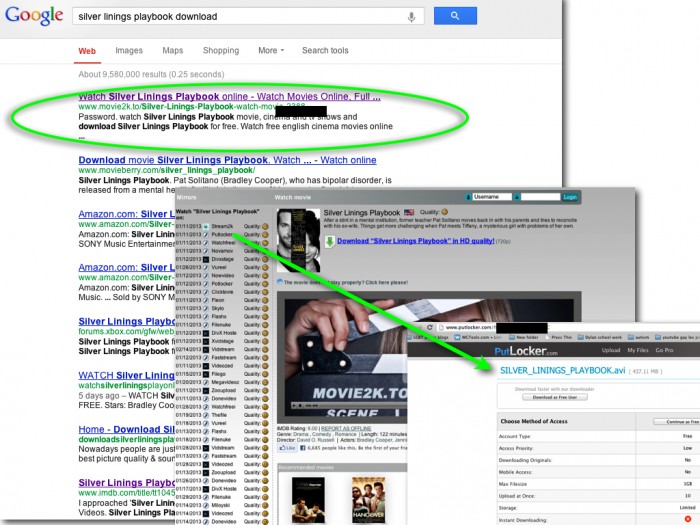Open the Dylan school work bookmark folder

click(600, 338)
